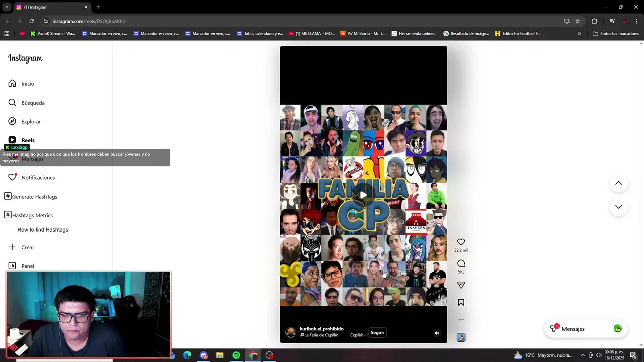Open reel more options ellipsis
This screenshot has width=644, height=362.
pos(461,320)
